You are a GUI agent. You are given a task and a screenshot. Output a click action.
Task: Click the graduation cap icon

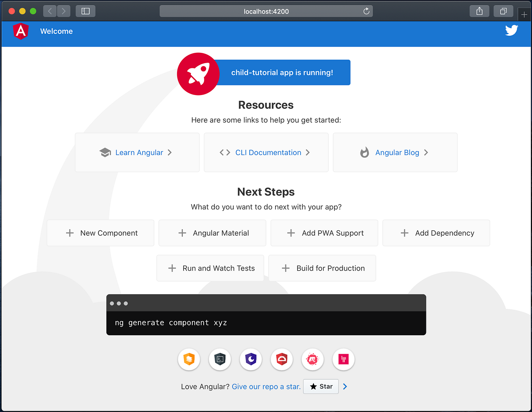(105, 152)
